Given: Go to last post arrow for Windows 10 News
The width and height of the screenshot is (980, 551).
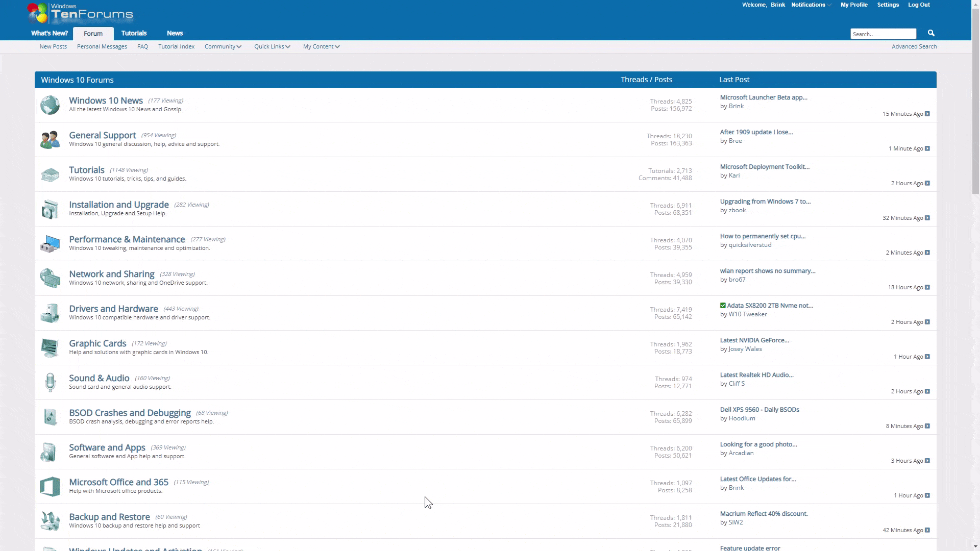Looking at the screenshot, I should tap(927, 114).
